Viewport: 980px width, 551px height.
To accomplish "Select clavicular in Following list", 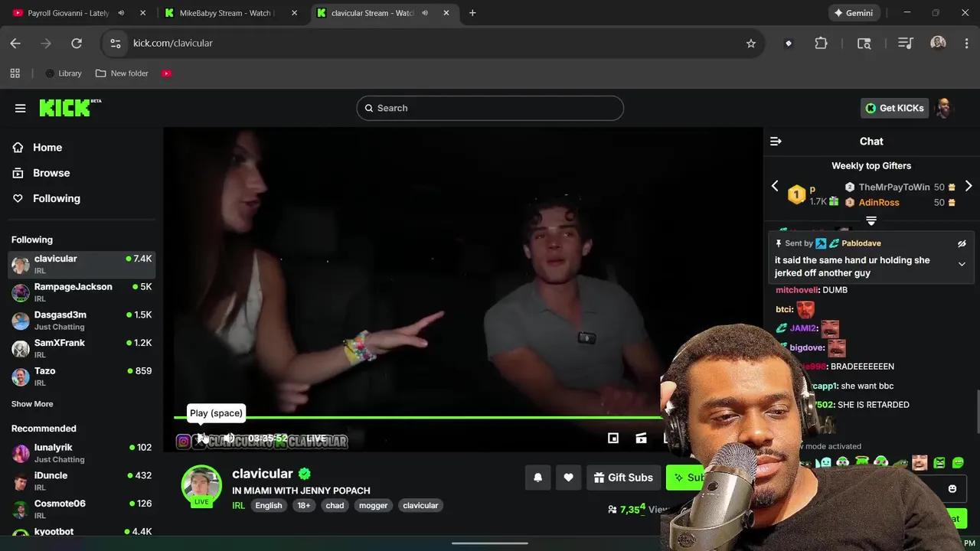I will (x=82, y=264).
